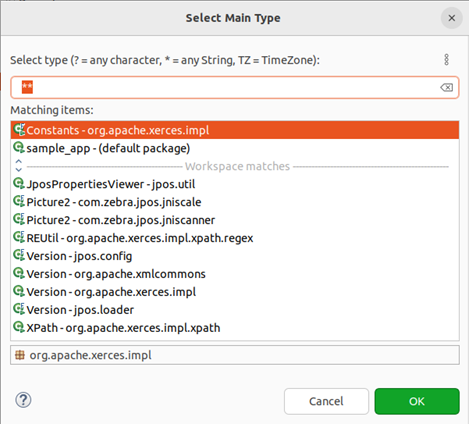Click the OK button

click(417, 401)
